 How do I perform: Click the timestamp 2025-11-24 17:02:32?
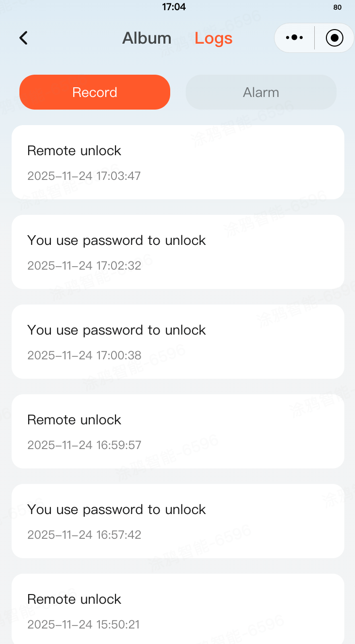pyautogui.click(x=84, y=265)
